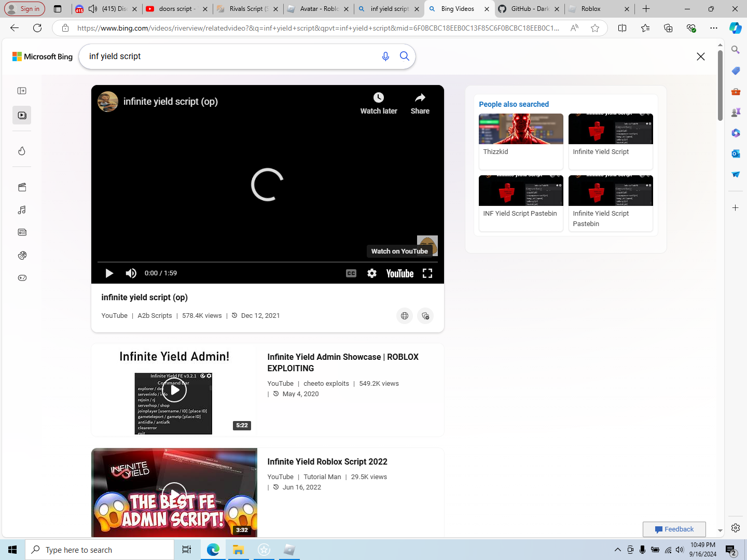The width and height of the screenshot is (747, 560).
Task: Mute the video player volume
Action: coord(131,273)
